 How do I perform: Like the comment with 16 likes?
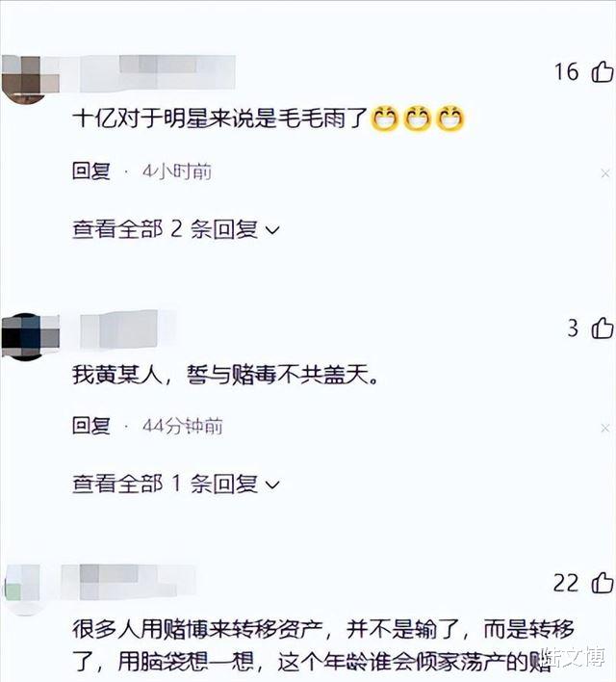(x=603, y=72)
